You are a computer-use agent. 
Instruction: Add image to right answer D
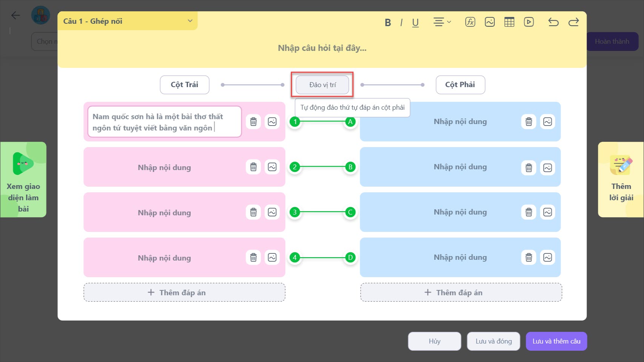click(547, 258)
